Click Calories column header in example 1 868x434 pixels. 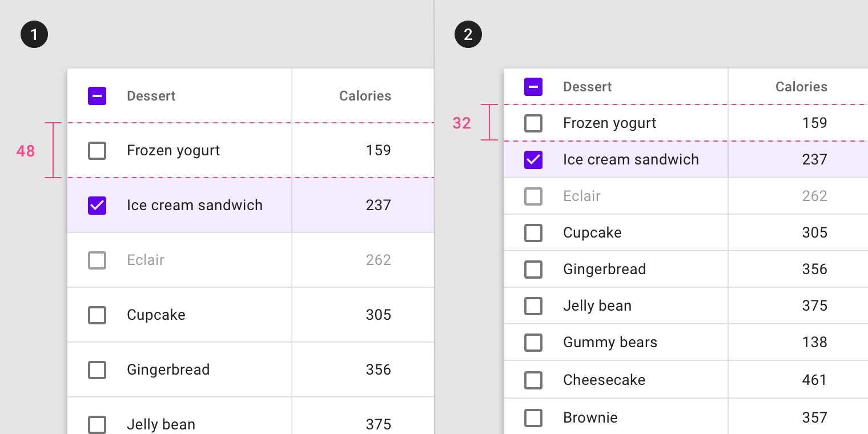click(x=365, y=96)
